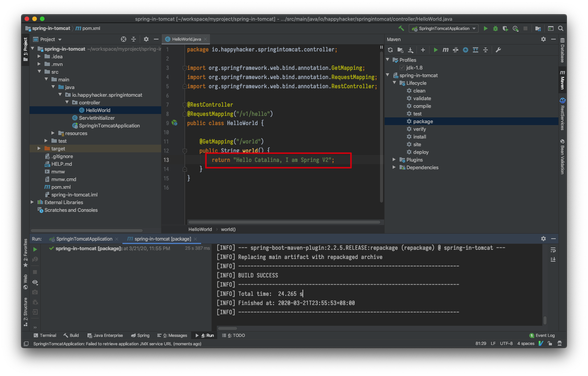Click Scroll to End icon in Run console

553,260
